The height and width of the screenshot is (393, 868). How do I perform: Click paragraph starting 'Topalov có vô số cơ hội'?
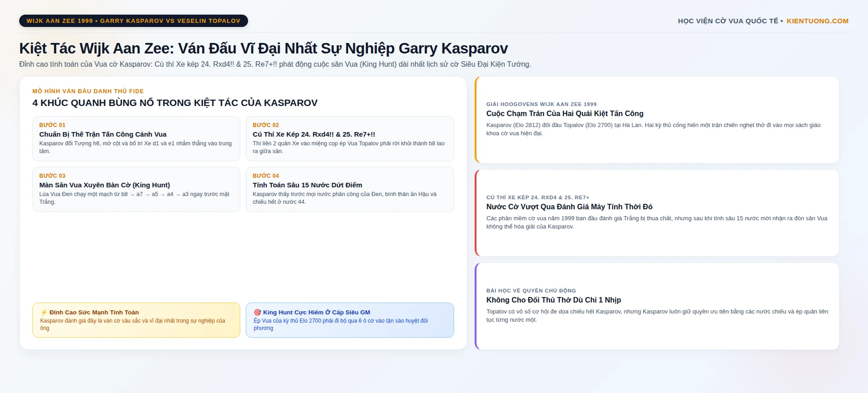(657, 316)
